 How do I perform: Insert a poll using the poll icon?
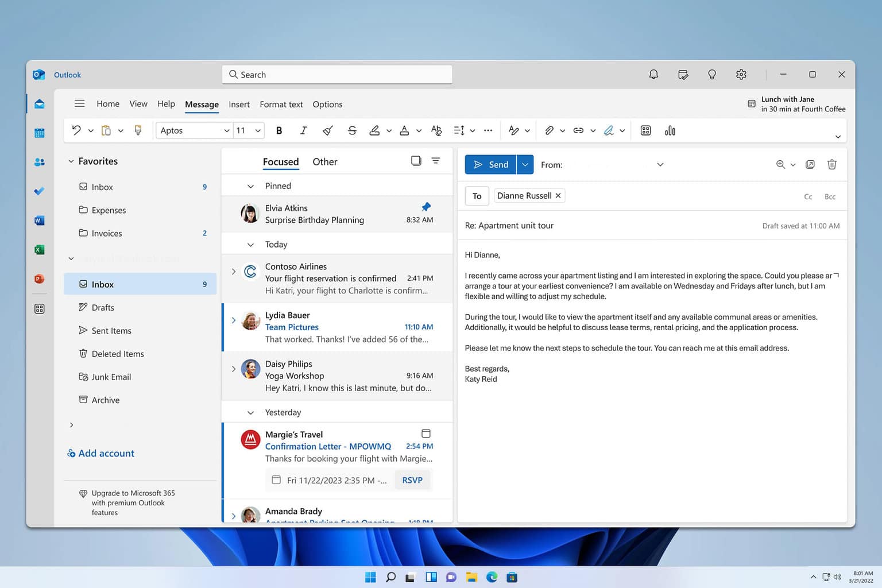coord(670,130)
